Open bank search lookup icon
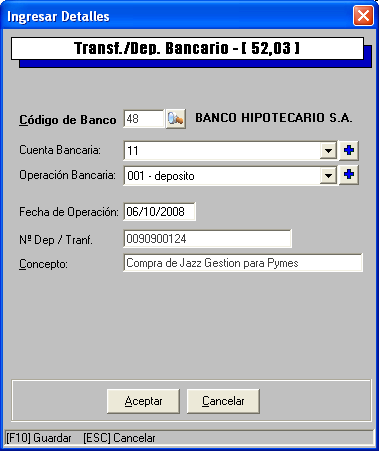This screenshot has height=451, width=379. point(176,119)
